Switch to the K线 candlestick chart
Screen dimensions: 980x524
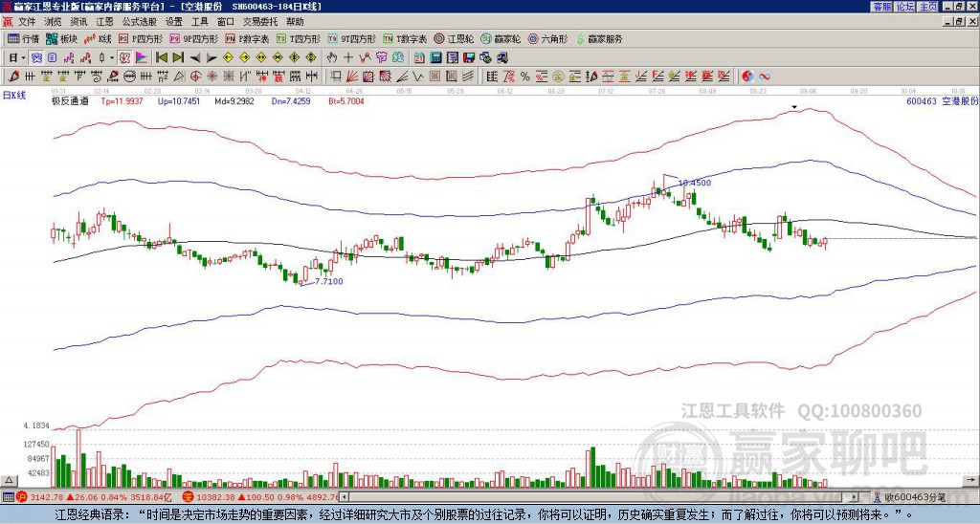pyautogui.click(x=98, y=38)
